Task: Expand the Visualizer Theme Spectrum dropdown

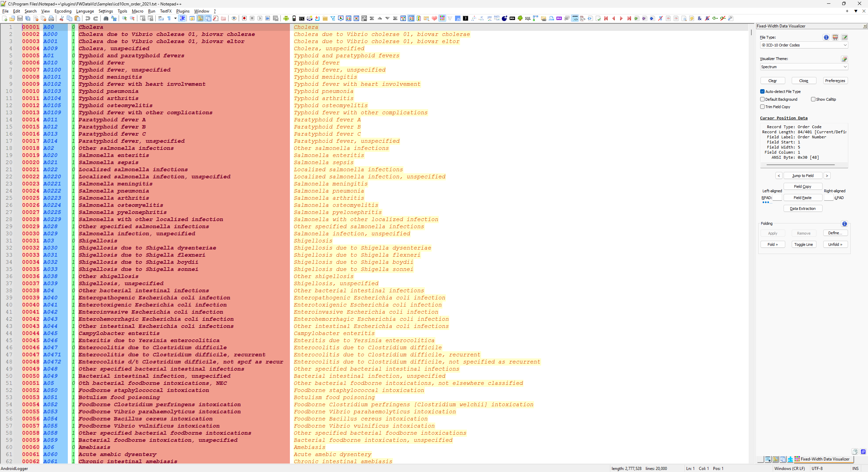Action: pyautogui.click(x=804, y=67)
